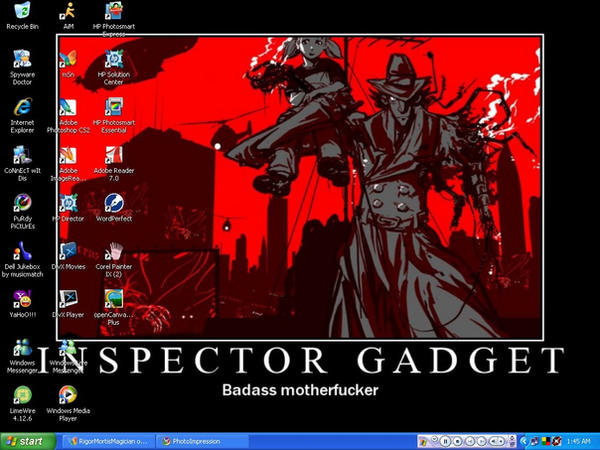Open the Media Player toolbar volume control
This screenshot has width=600, height=450.
(497, 441)
